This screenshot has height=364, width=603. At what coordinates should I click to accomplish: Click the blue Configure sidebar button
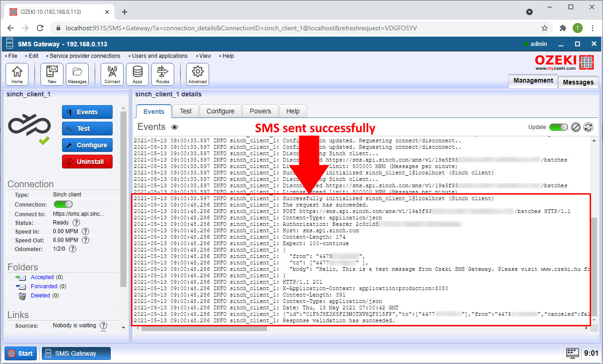(x=87, y=145)
